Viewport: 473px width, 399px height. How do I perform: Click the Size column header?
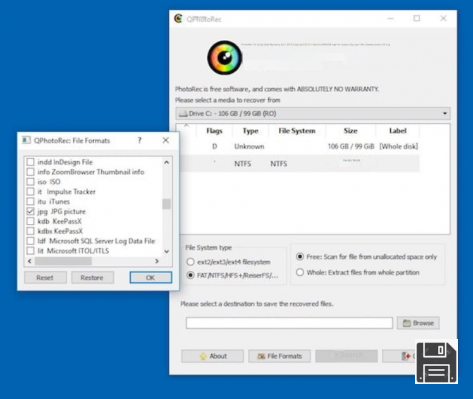click(351, 131)
